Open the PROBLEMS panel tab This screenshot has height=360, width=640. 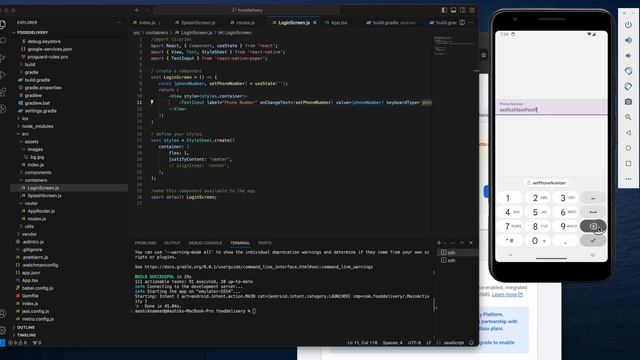coord(145,243)
